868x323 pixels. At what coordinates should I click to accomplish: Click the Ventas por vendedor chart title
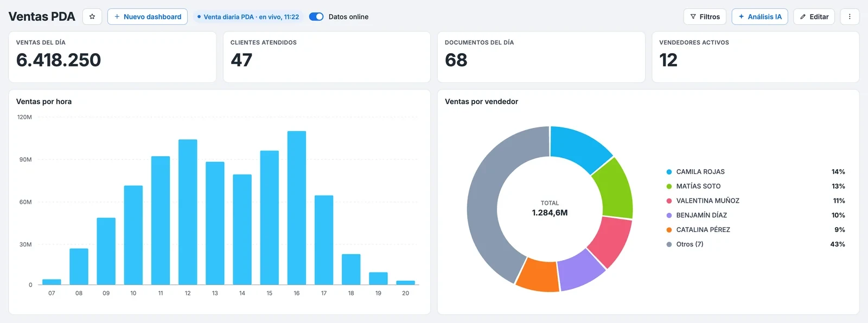pyautogui.click(x=481, y=101)
